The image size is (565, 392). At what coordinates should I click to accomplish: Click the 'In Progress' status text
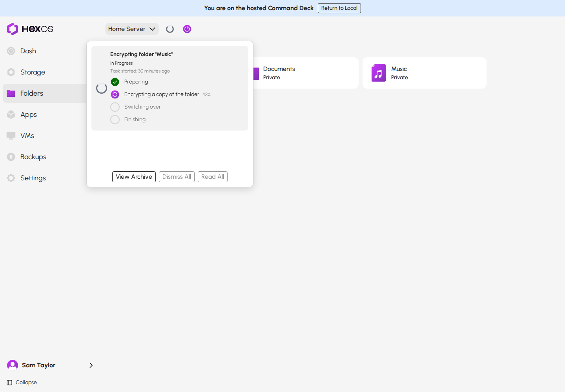[x=121, y=63]
